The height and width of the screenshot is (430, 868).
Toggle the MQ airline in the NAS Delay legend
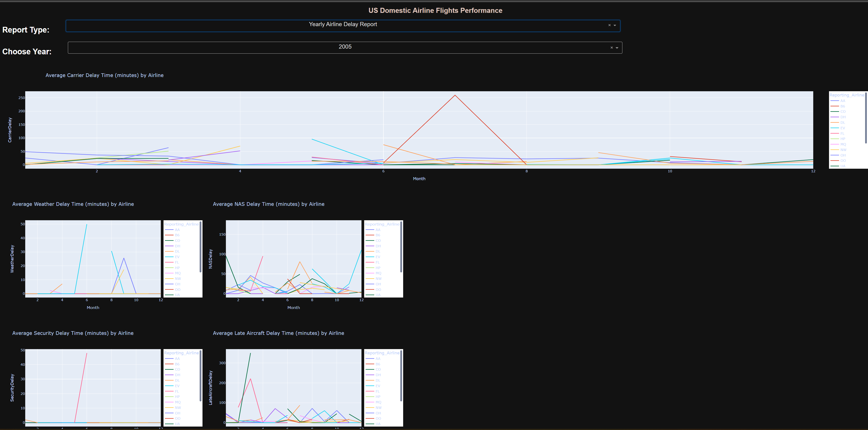(x=370, y=273)
